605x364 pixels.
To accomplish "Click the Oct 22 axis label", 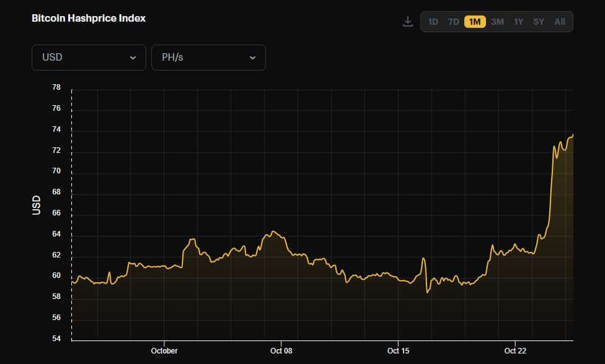I will tap(515, 351).
